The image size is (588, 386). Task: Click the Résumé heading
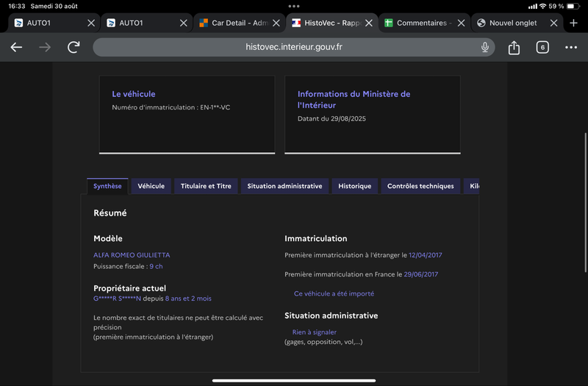pos(110,213)
